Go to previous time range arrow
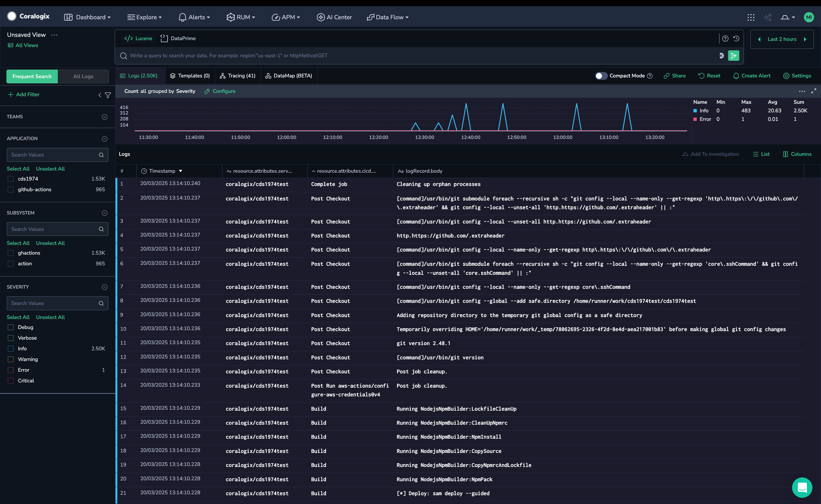This screenshot has width=821, height=504. coord(759,39)
